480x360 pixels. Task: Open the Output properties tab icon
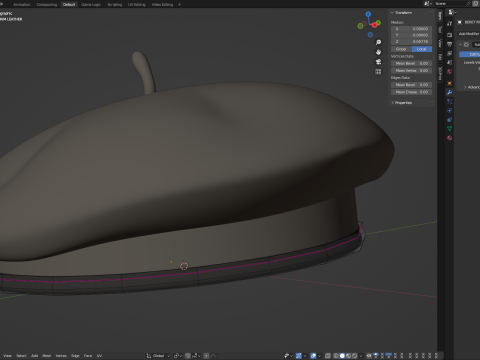(450, 44)
